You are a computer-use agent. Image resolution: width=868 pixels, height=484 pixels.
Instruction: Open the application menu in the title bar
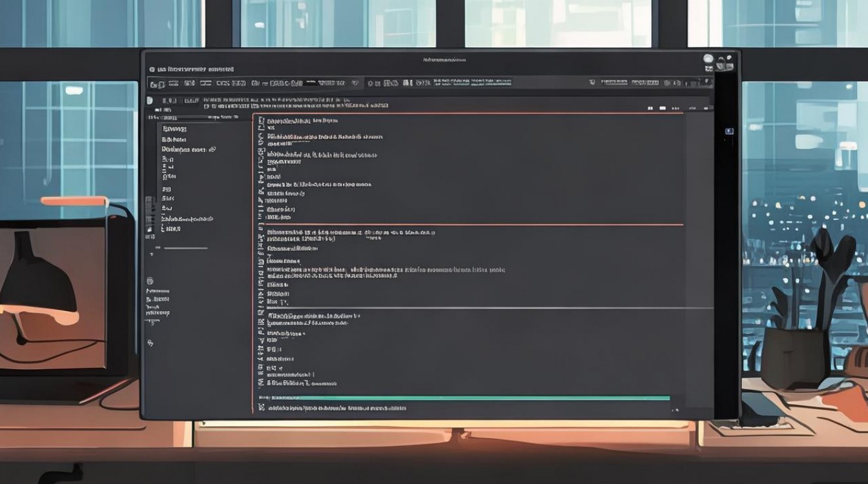pyautogui.click(x=153, y=69)
